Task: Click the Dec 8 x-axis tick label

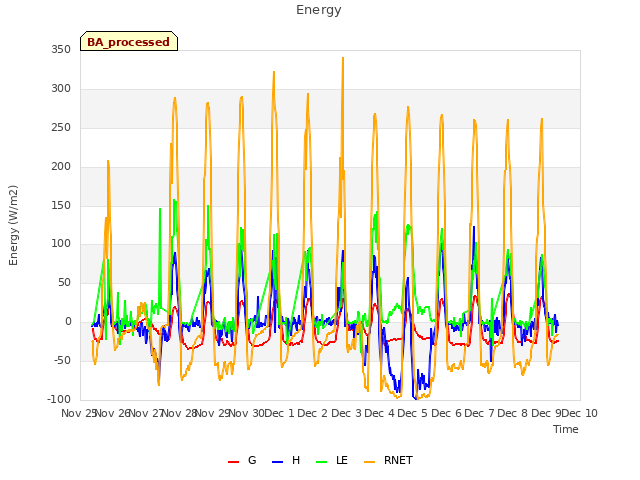Action: pos(513,413)
